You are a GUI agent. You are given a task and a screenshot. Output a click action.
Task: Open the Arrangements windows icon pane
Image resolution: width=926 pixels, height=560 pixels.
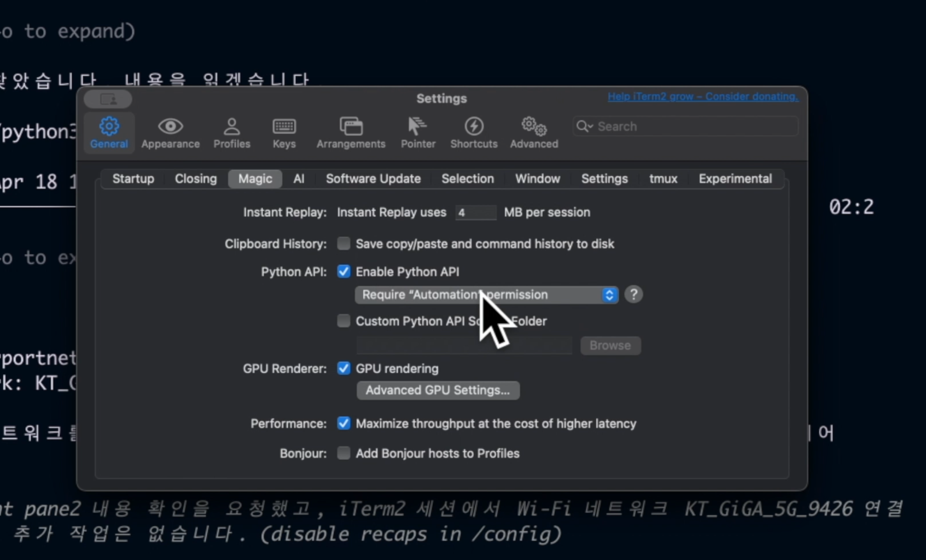click(351, 132)
